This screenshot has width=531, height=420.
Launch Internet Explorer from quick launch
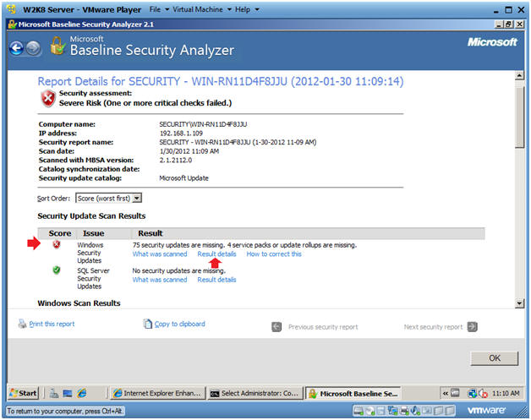coord(82,393)
